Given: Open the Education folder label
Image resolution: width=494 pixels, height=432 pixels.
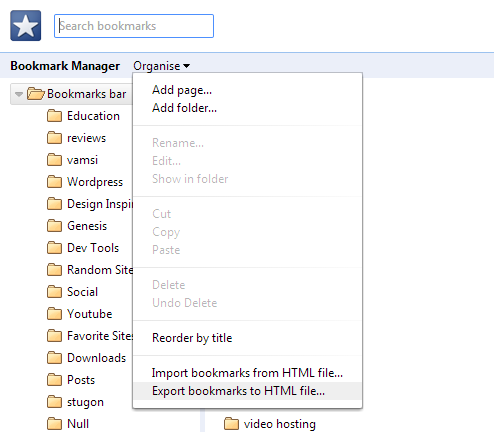Looking at the screenshot, I should pyautogui.click(x=93, y=116).
